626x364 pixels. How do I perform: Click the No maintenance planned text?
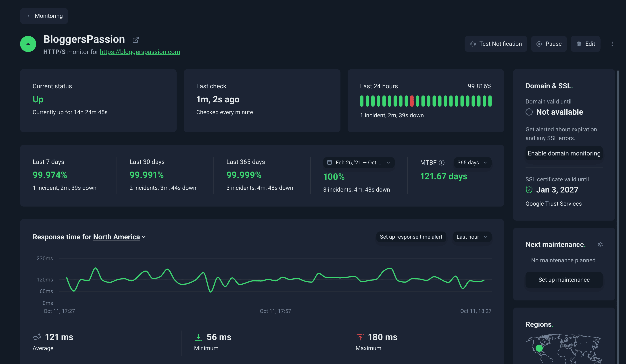(x=564, y=260)
